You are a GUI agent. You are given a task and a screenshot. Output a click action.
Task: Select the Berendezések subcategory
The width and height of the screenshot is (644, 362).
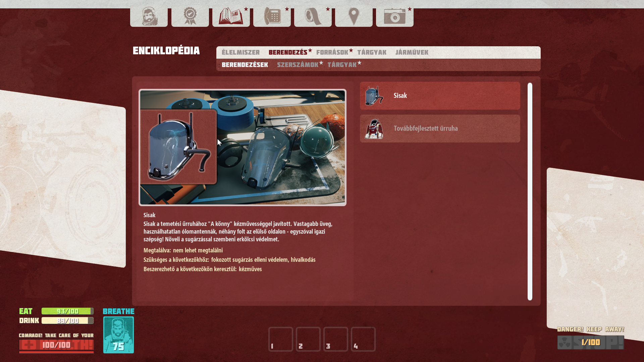pos(245,65)
